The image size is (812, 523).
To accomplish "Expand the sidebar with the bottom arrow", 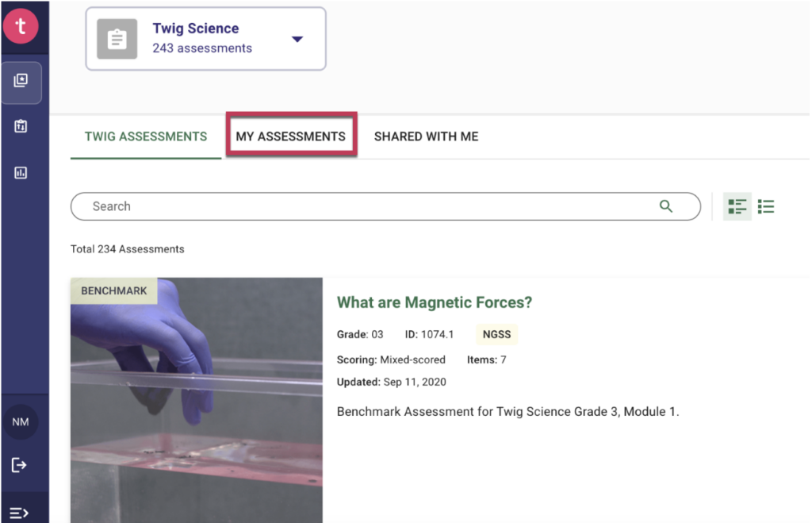I will coord(21,513).
